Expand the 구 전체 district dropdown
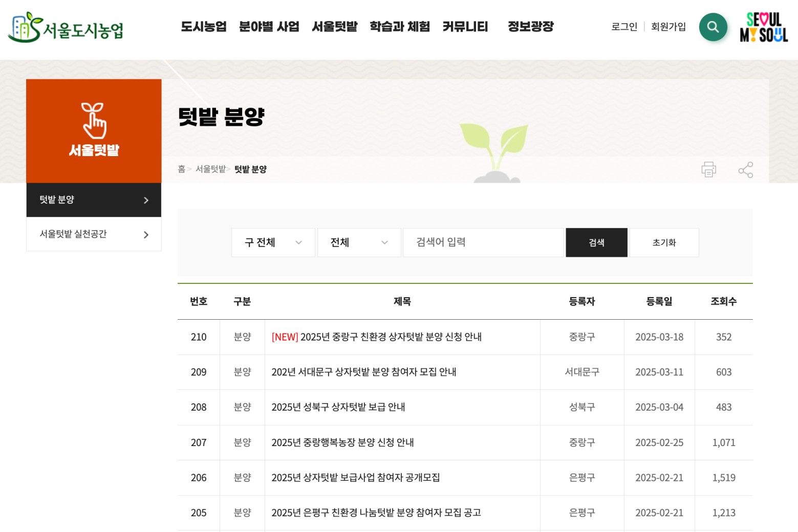798x532 pixels. click(273, 242)
